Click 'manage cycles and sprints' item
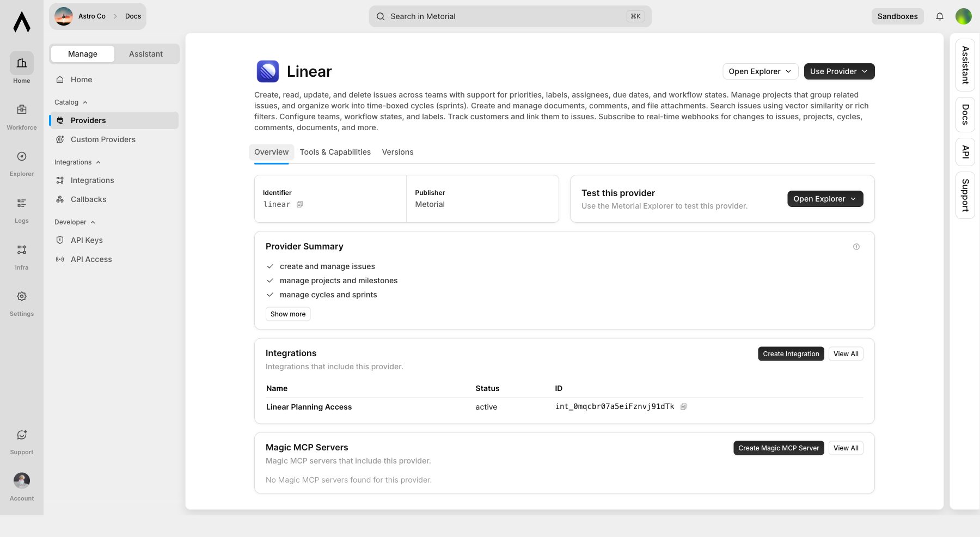This screenshot has width=980, height=537. point(328,295)
